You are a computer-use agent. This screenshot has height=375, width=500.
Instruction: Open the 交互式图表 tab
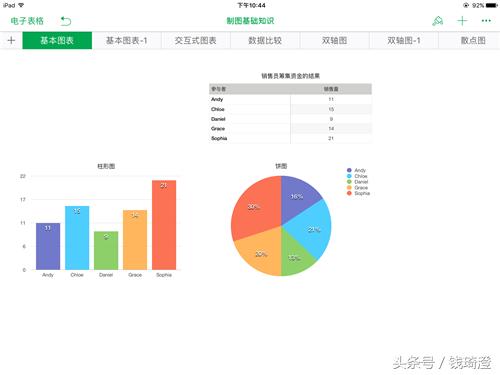[x=196, y=40]
